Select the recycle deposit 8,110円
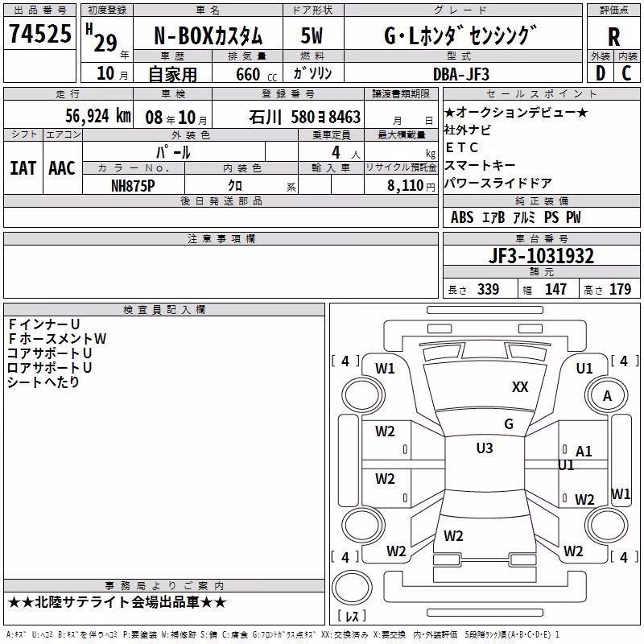This screenshot has width=644, height=644. [411, 186]
